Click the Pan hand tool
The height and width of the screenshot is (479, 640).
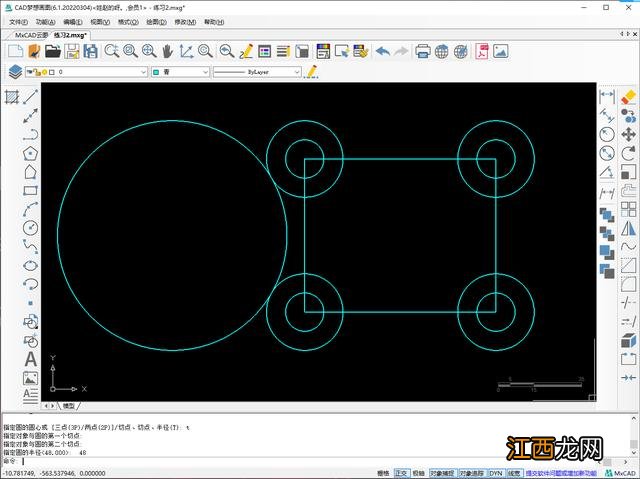pos(165,51)
